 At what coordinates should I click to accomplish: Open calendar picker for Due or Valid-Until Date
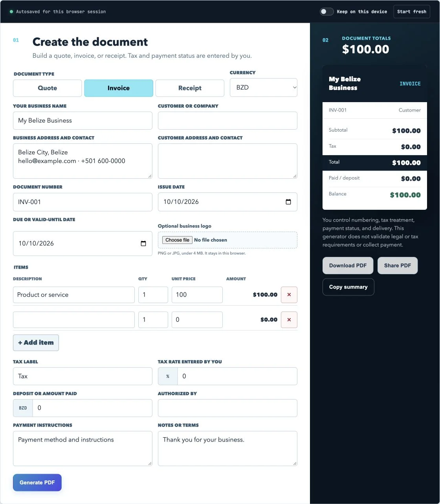tap(143, 244)
